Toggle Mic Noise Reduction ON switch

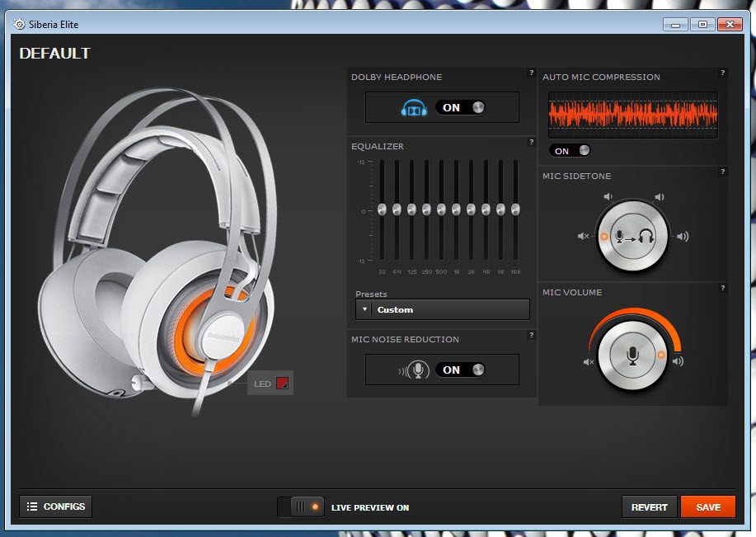click(x=461, y=370)
